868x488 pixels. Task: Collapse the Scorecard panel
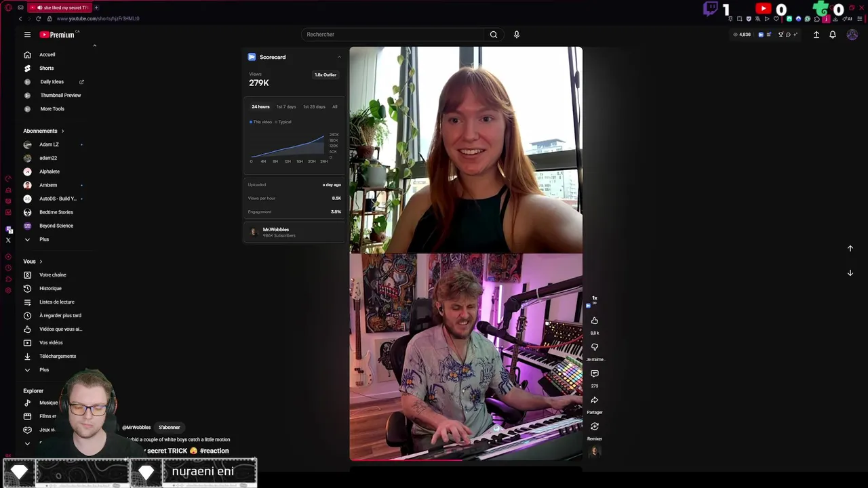339,57
